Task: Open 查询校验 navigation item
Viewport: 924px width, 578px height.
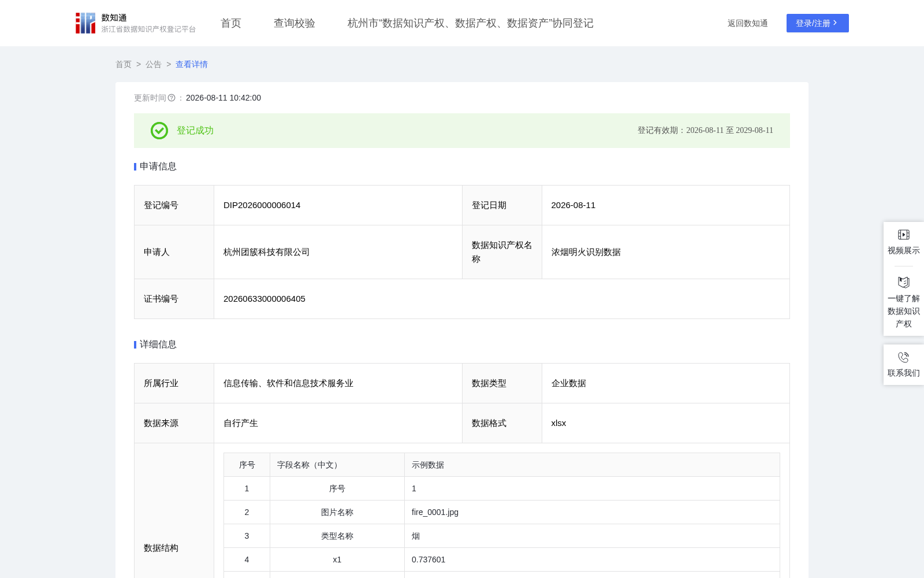Action: [x=295, y=23]
